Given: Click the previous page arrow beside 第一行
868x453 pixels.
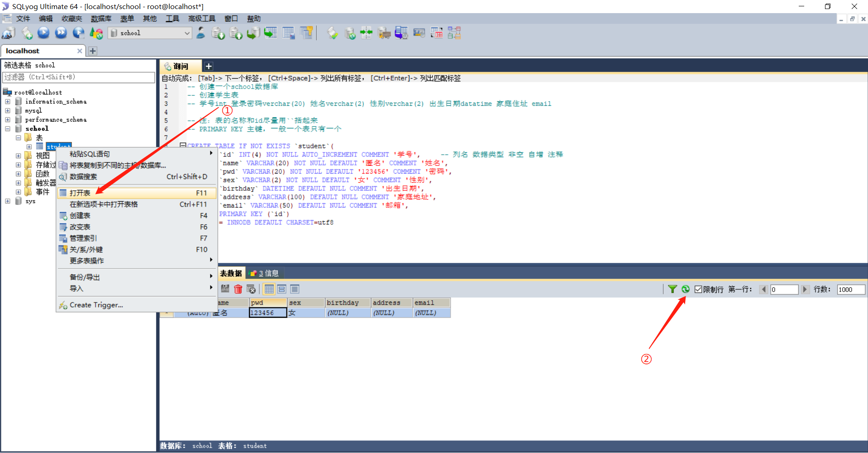Looking at the screenshot, I should coord(763,289).
